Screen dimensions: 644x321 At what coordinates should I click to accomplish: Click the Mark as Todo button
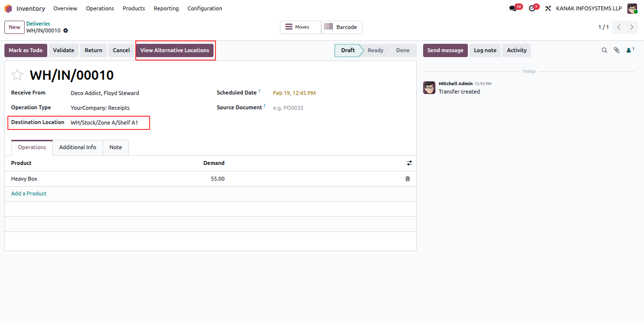26,50
